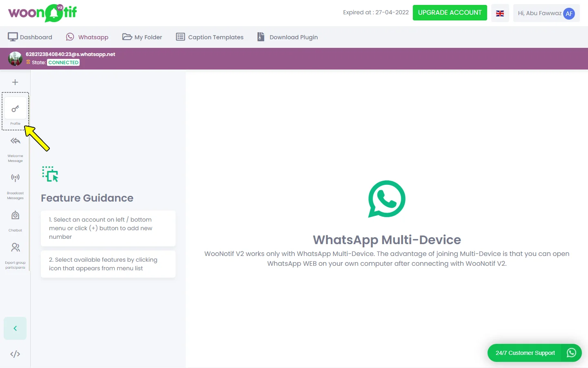
Task: Open the Whatsapp menu item
Action: point(87,37)
